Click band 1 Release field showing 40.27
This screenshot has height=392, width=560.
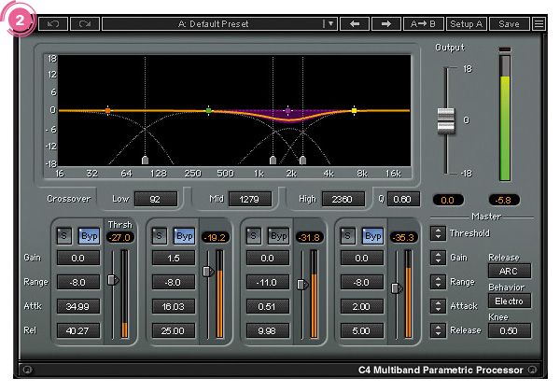coord(78,330)
